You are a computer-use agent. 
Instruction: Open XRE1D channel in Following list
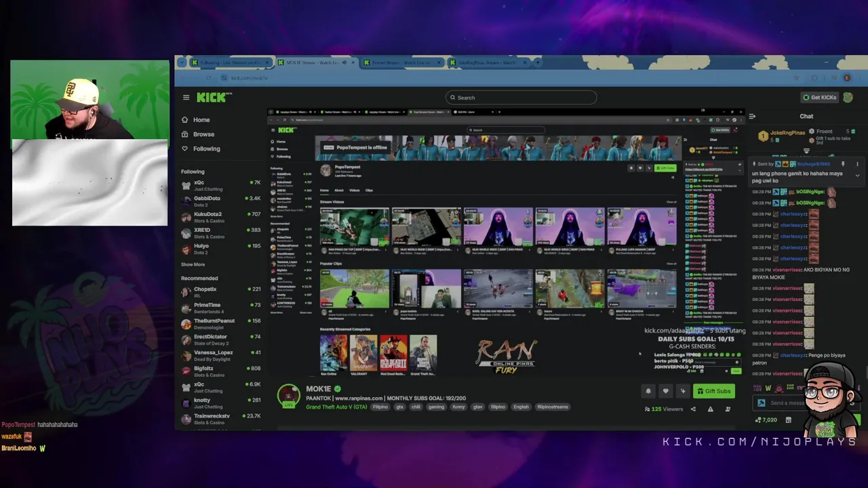[220, 233]
